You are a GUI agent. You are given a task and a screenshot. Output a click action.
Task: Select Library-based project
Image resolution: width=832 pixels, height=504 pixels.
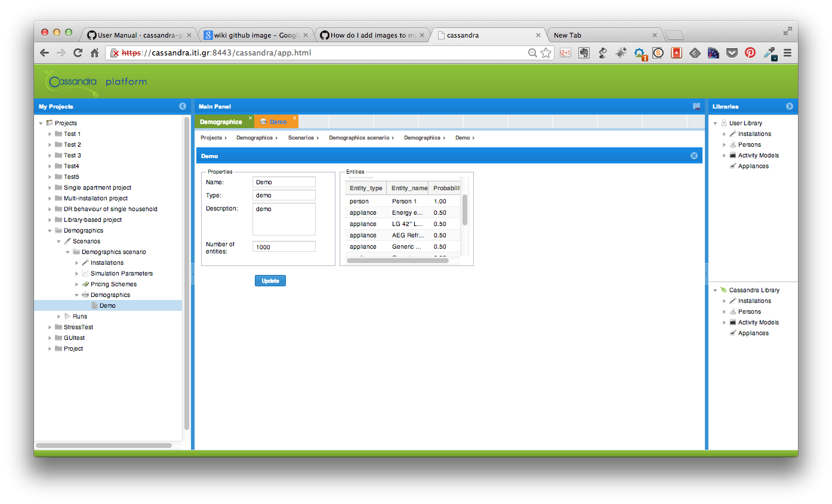click(x=93, y=219)
